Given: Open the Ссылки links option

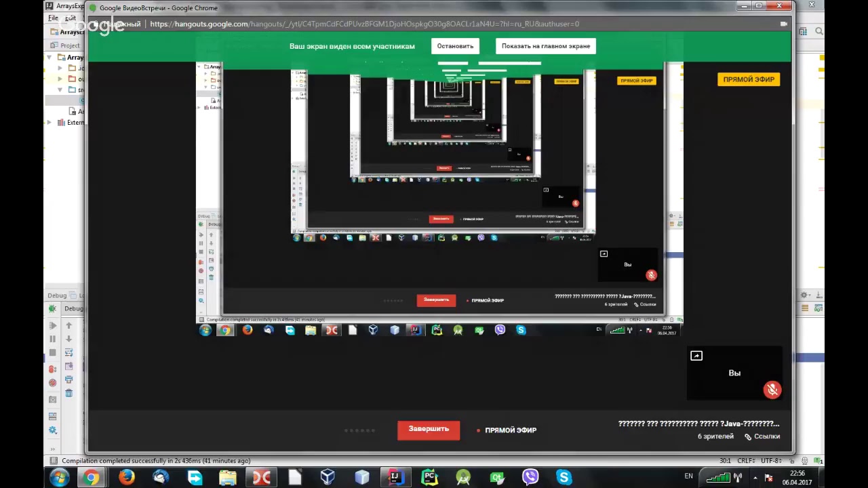Looking at the screenshot, I should tap(762, 436).
